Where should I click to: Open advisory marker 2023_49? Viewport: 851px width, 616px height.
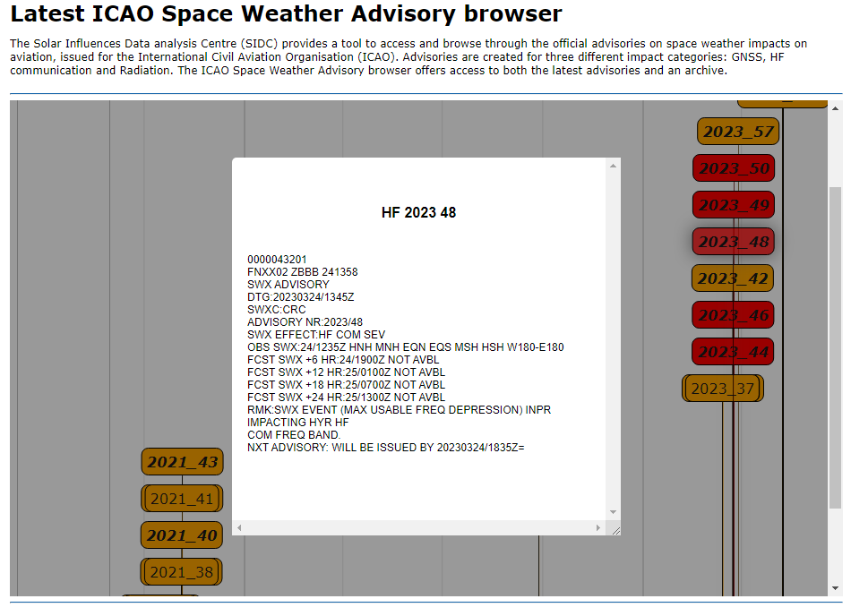pos(734,205)
